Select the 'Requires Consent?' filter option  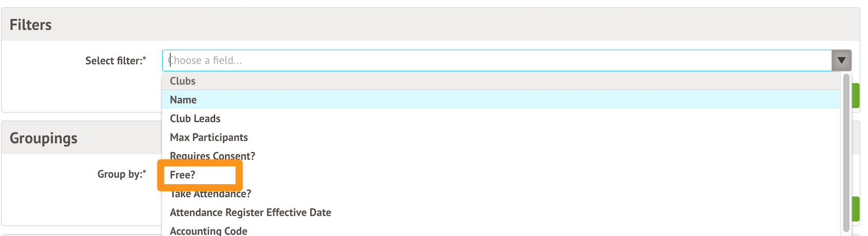click(x=212, y=155)
